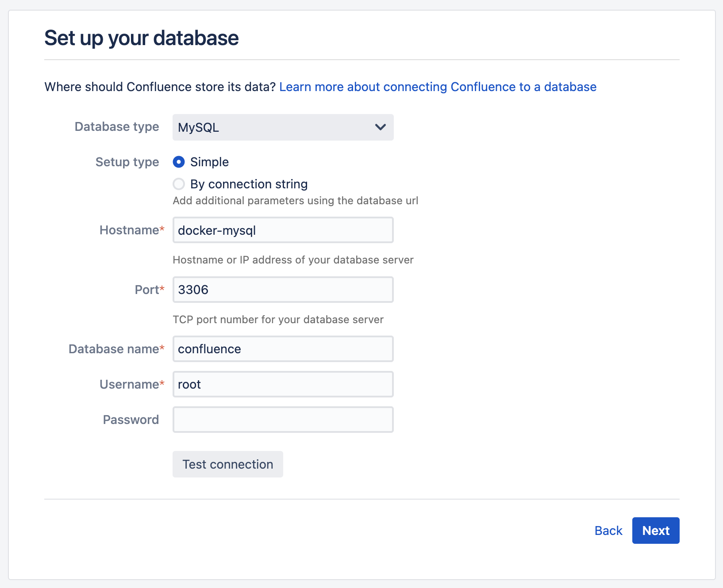Click the Username field containing root

(x=283, y=384)
